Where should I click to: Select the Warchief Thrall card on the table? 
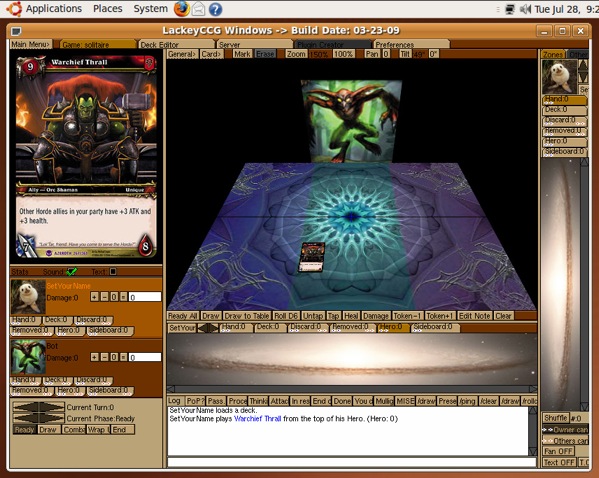pos(312,257)
